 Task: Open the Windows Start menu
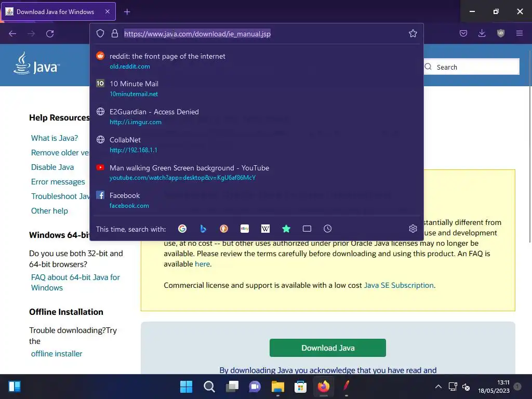pos(186,387)
